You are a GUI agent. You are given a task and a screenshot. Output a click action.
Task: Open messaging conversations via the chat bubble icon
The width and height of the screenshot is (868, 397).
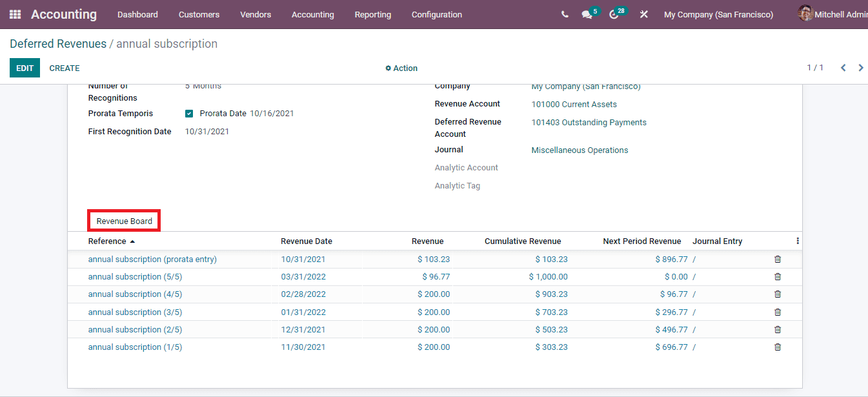588,14
